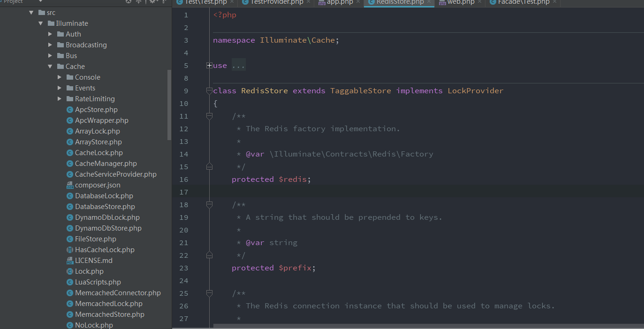Expand the Broadcasting folder arrow

(x=50, y=45)
